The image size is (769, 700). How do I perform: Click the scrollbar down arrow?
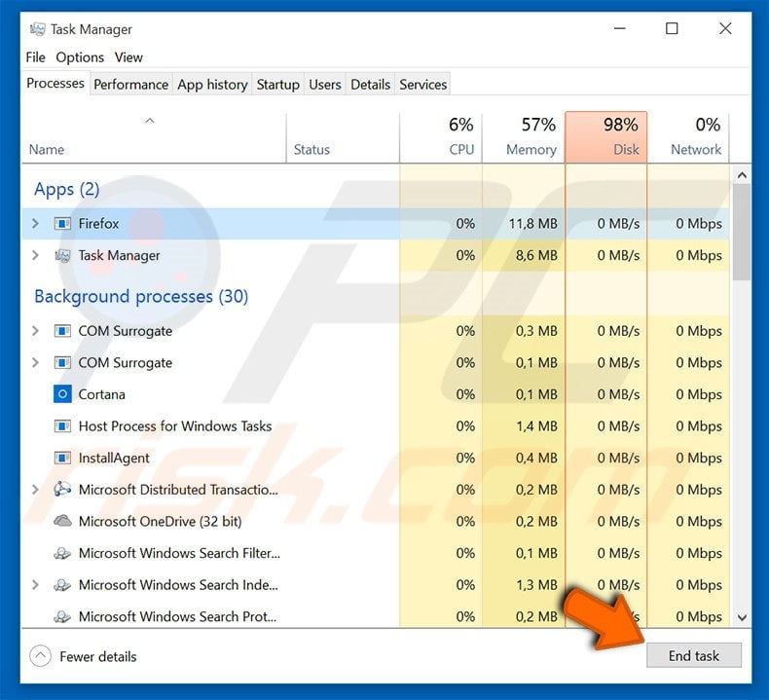point(742,617)
